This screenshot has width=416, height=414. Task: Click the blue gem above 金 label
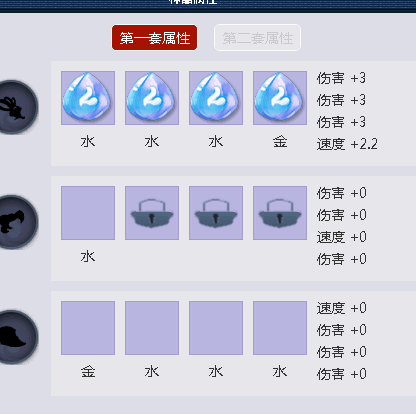tap(280, 98)
